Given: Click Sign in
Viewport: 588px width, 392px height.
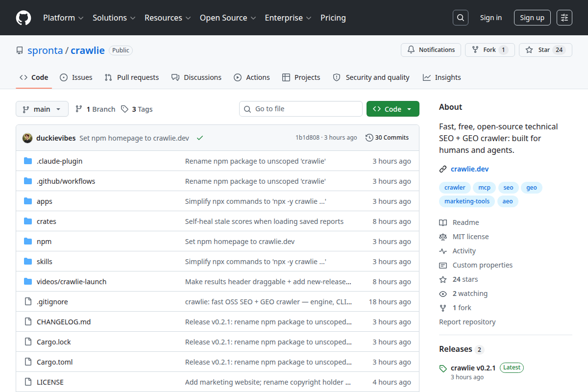Looking at the screenshot, I should tap(491, 18).
